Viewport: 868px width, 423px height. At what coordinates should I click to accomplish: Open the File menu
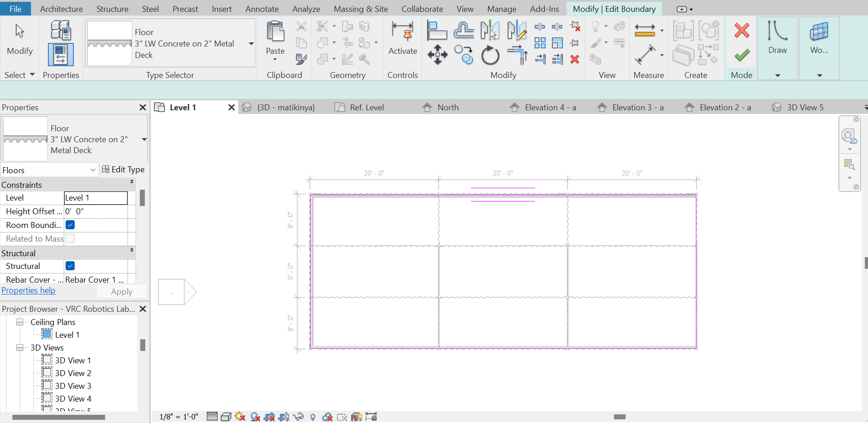(15, 9)
